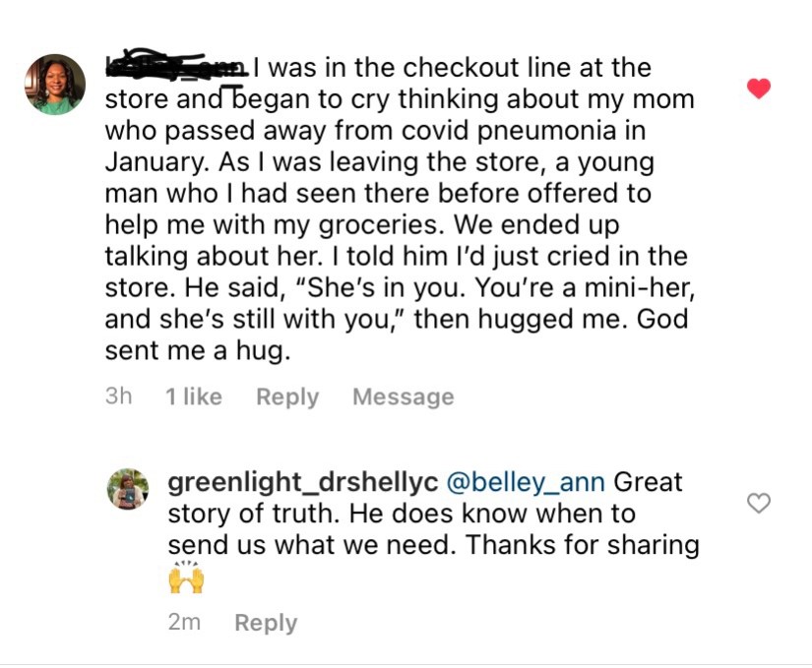Click the 3h timestamp
Viewport: 812px width, 668px height.
118,396
